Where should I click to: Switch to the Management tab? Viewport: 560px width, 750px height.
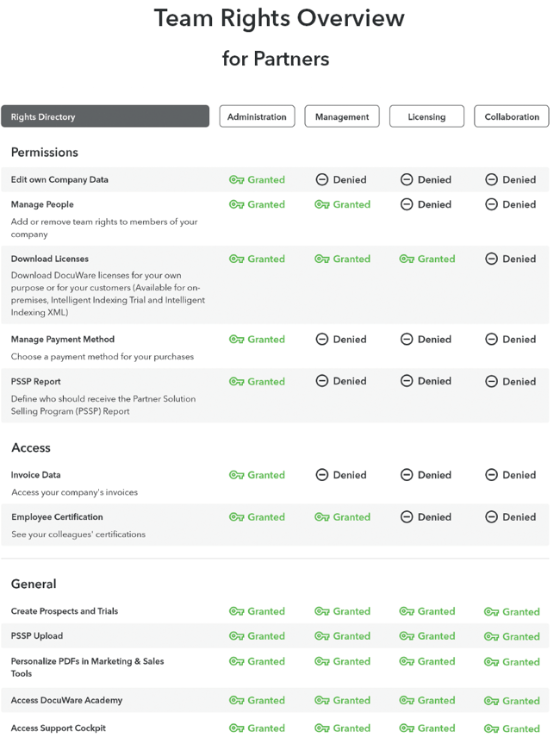point(342,116)
